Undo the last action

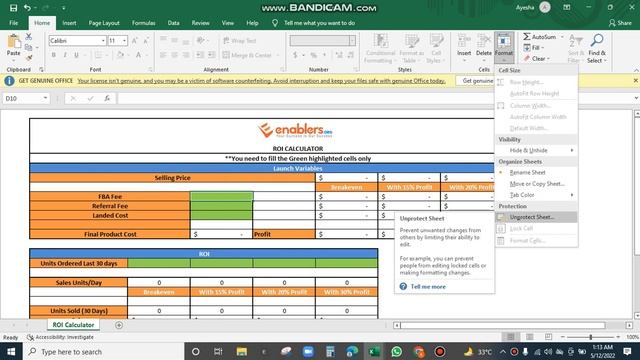point(27,8)
